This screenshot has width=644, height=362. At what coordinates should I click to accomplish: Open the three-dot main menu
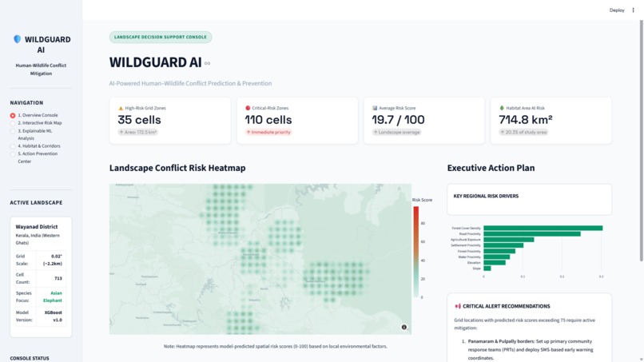point(633,10)
